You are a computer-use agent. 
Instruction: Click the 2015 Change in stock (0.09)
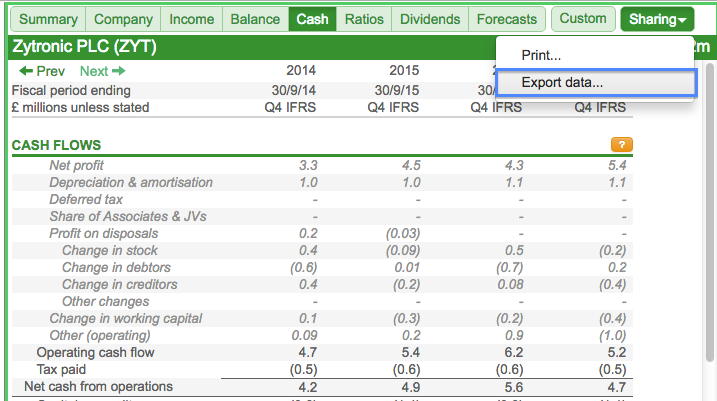(x=403, y=251)
